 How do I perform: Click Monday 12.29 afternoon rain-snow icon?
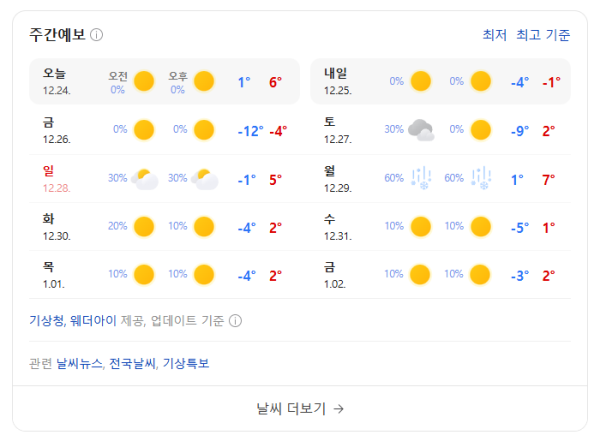click(481, 179)
